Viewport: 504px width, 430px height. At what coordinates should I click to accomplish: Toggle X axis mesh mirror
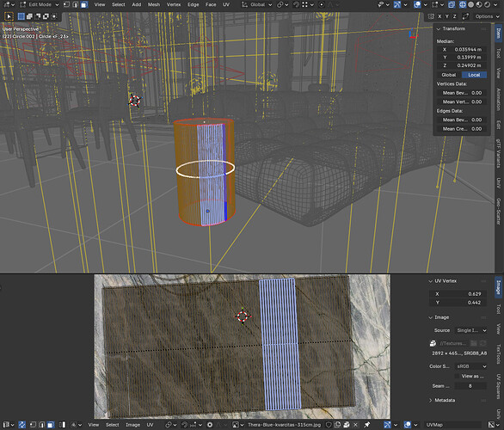point(439,16)
